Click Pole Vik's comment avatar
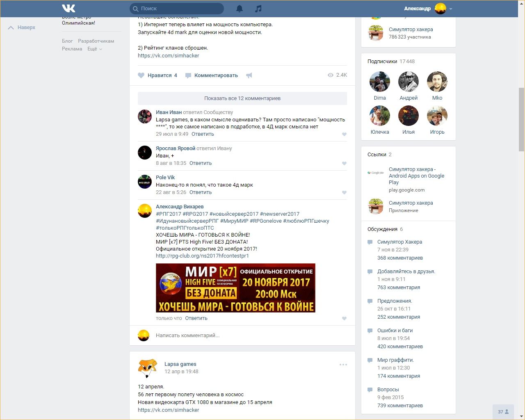Screen dimensions: 525x420 145,182
